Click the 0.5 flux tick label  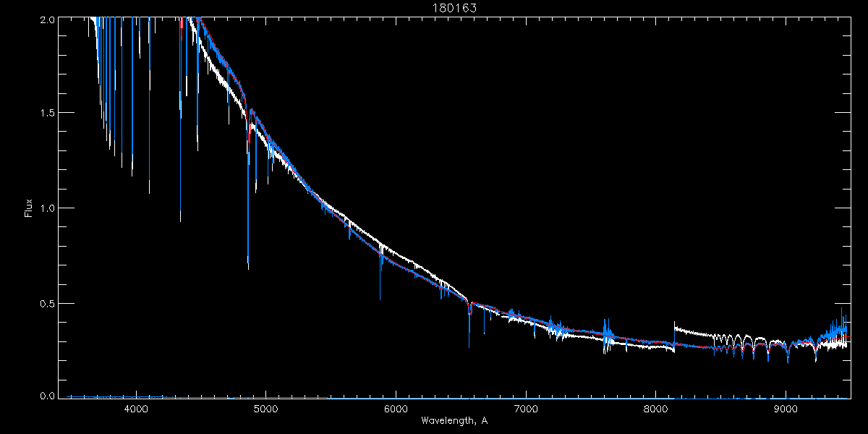(x=47, y=303)
